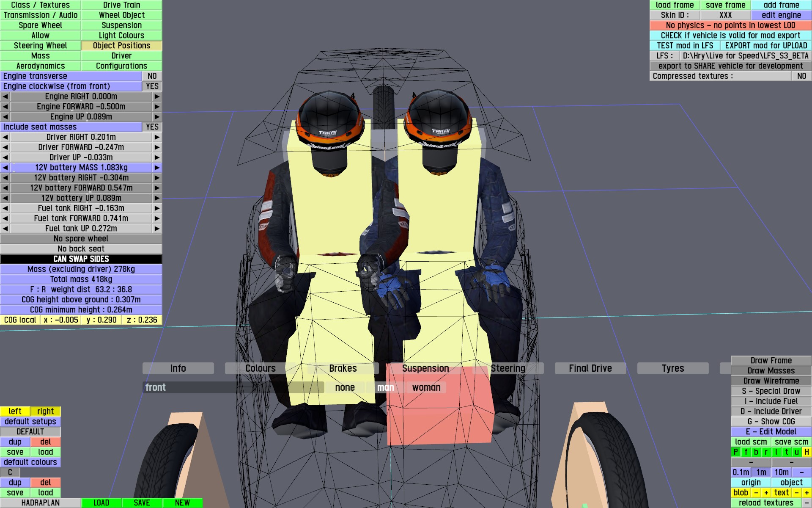812x508 pixels.
Task: Toggle Include seat masses YES
Action: click(x=152, y=127)
